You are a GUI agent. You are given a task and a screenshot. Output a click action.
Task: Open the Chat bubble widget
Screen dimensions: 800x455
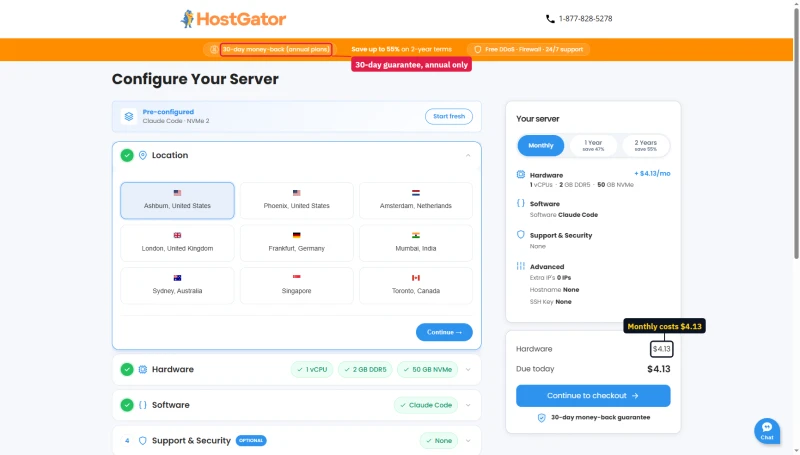767,431
